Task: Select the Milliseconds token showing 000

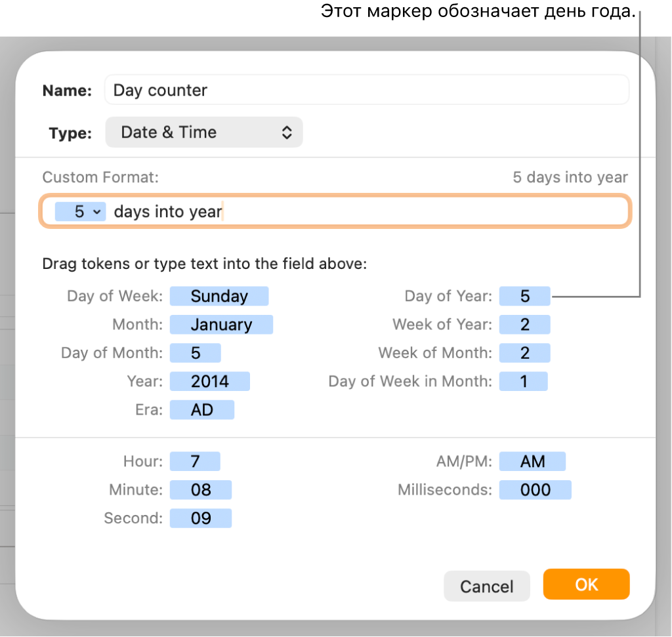Action: [x=535, y=489]
